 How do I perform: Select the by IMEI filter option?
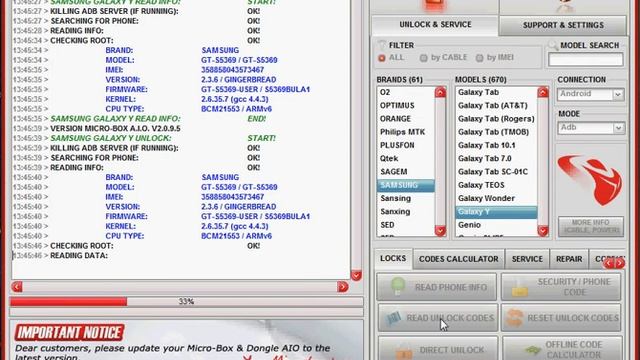[x=480, y=58]
